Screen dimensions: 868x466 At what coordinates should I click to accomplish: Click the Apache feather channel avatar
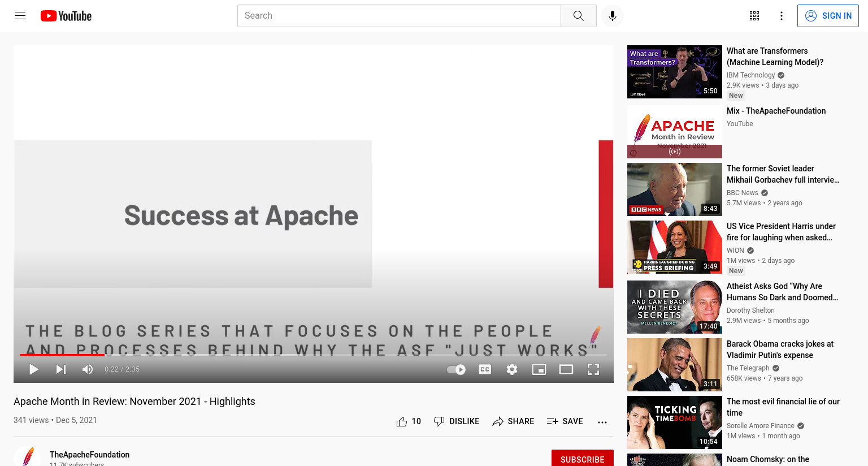(x=27, y=457)
